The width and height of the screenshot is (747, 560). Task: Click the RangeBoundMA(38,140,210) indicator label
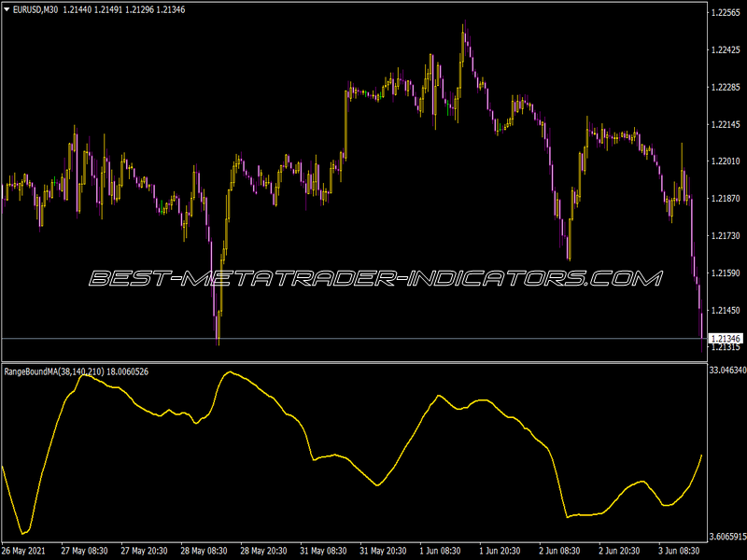click(54, 371)
